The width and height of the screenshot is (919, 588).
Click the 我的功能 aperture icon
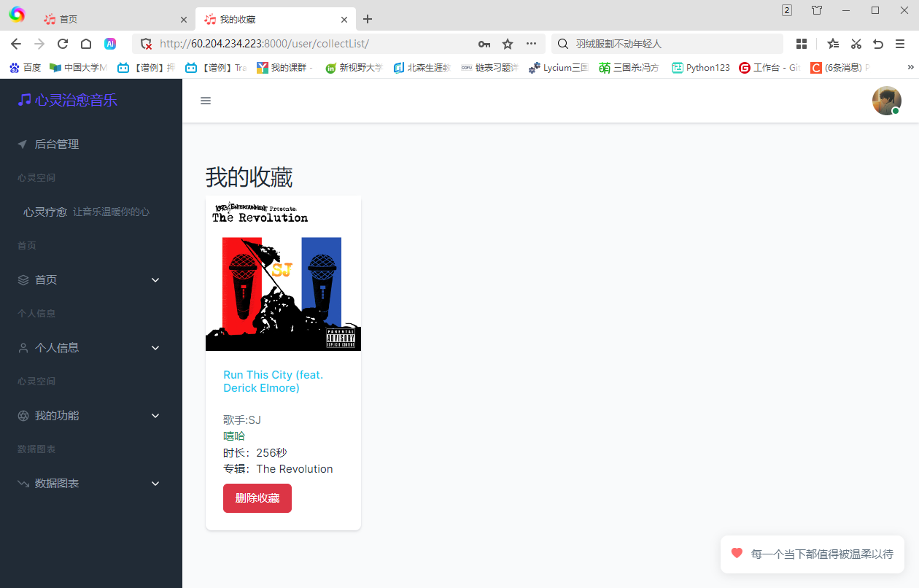(23, 416)
